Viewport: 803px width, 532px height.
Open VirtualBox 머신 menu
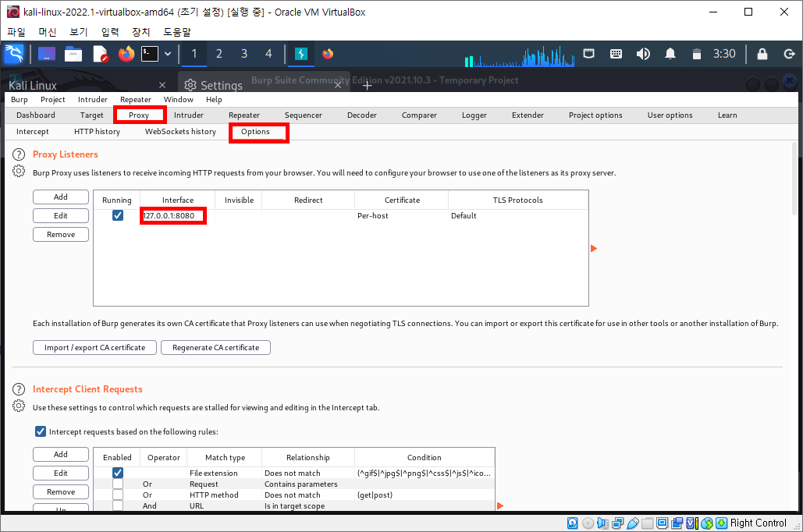[47, 32]
